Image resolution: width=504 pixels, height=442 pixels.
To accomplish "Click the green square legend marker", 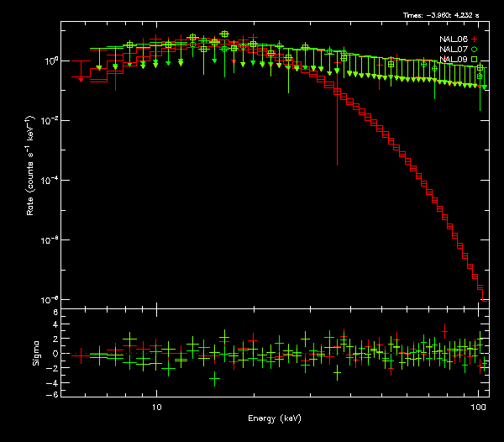I will [x=475, y=60].
